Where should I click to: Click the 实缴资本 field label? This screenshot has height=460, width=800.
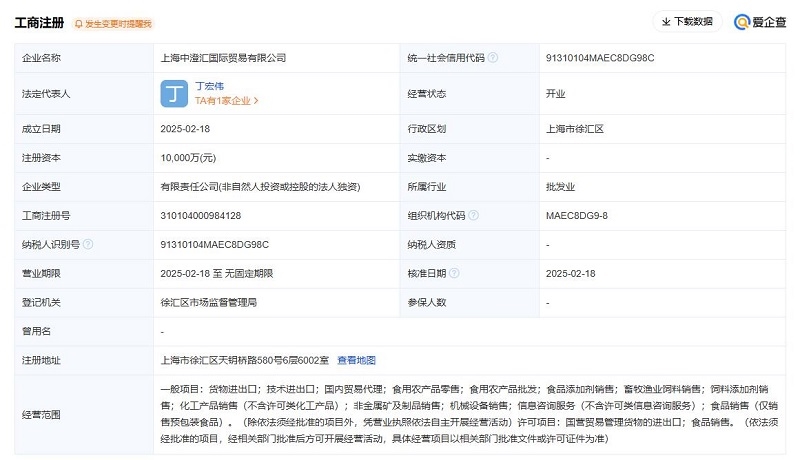click(427, 158)
